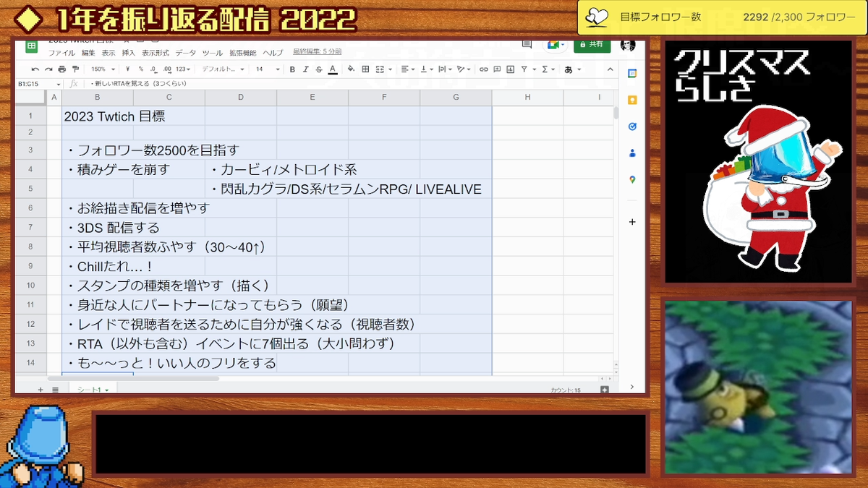
Task: Open the データ menu
Action: (186, 53)
